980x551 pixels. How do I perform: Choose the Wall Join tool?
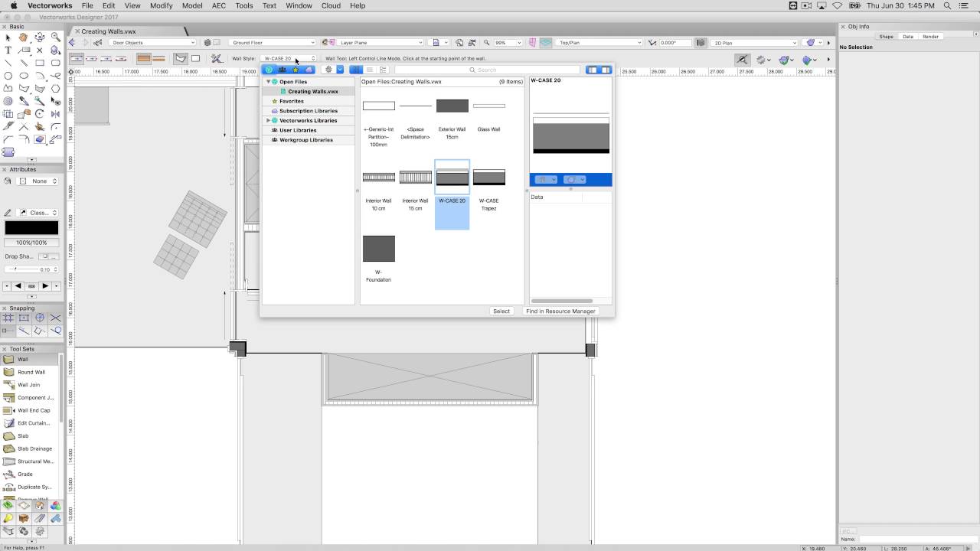pyautogui.click(x=31, y=385)
